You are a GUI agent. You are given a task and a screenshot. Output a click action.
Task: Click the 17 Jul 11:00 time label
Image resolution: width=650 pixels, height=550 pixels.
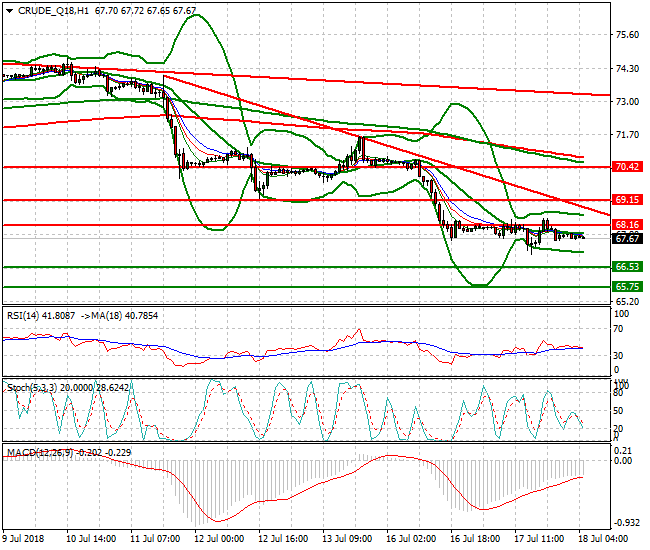[x=539, y=539]
